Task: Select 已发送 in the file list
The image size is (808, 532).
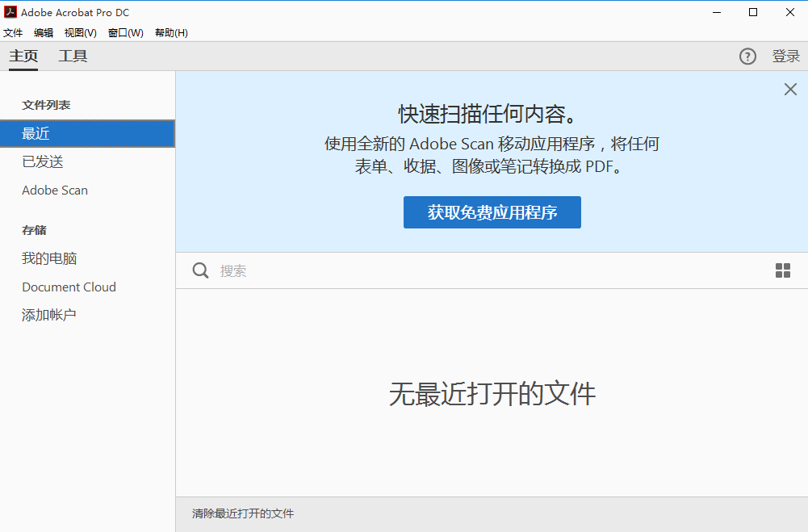Action: 43,162
